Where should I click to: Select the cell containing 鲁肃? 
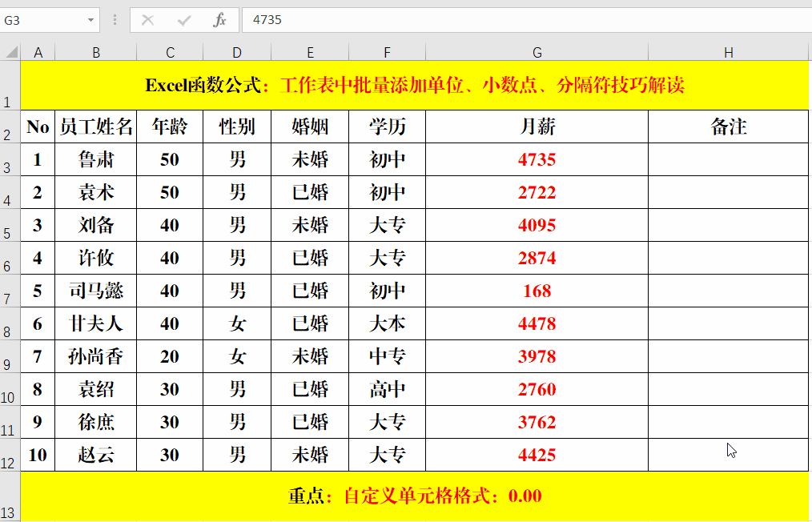point(96,159)
